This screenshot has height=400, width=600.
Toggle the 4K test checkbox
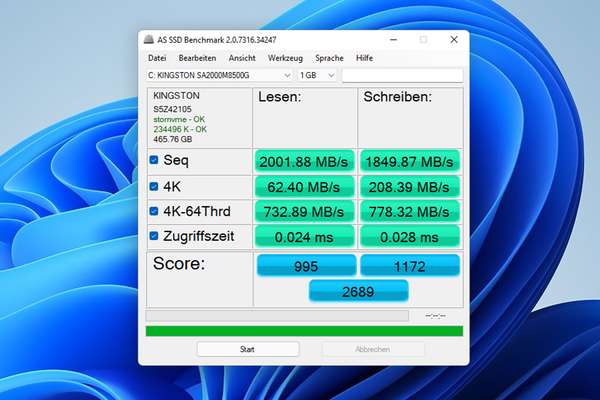154,186
